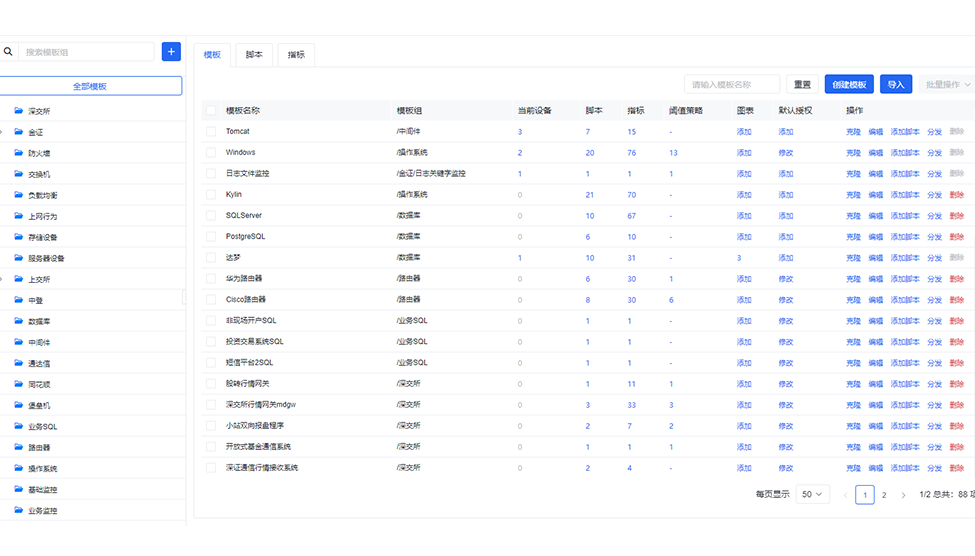The width and height of the screenshot is (975, 556).
Task: Click 分发 in the SQLServer row
Action: (934, 216)
